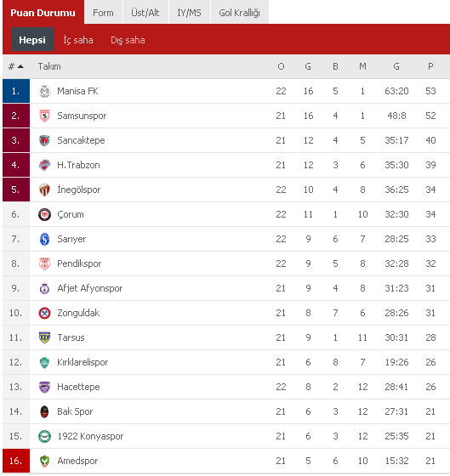Click the H.Trabzon team logo
Viewport: 450px width, 476px height.
point(44,165)
